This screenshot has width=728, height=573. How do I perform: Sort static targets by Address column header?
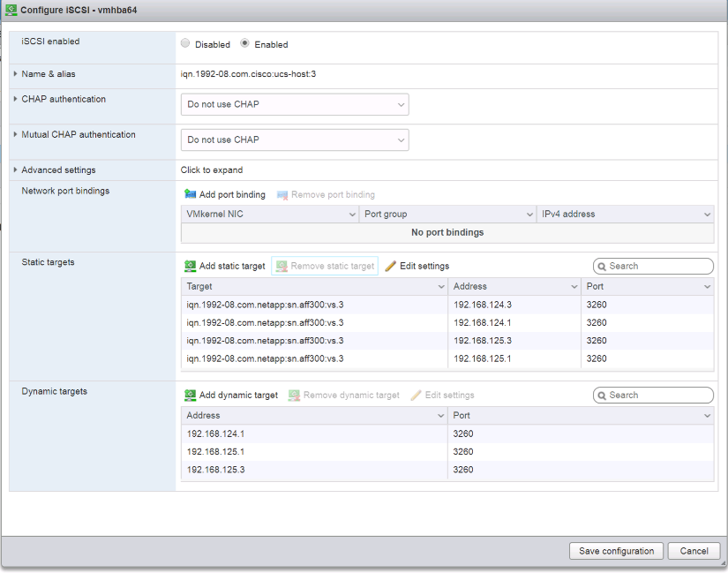click(x=514, y=287)
